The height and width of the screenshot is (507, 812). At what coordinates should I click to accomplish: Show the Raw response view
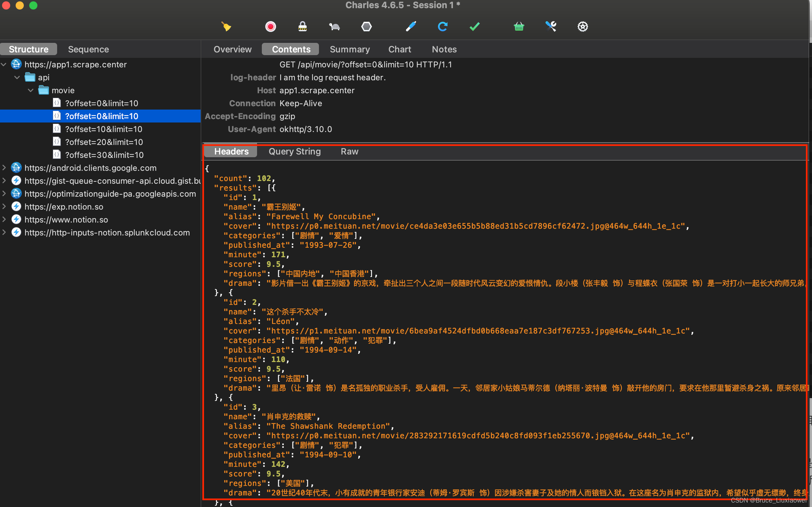pyautogui.click(x=349, y=151)
